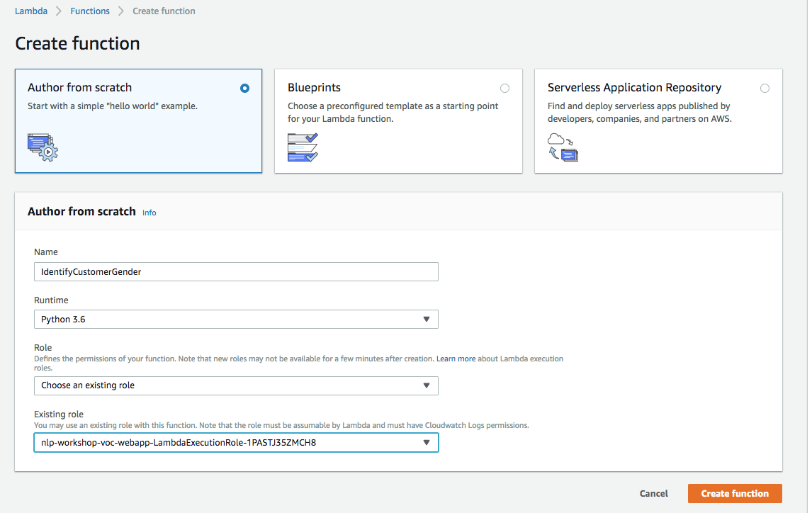
Task: Open the Role dropdown showing Choose an existing role
Action: pyautogui.click(x=236, y=385)
